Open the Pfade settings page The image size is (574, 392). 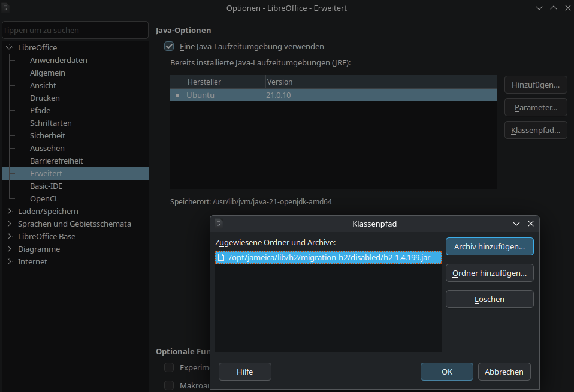pos(40,110)
